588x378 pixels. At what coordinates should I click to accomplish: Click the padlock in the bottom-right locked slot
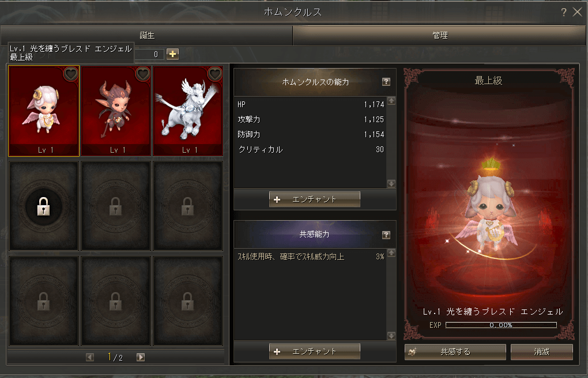[x=187, y=301]
